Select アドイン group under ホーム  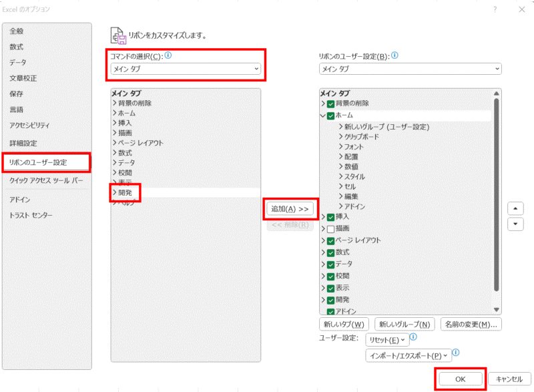coord(354,206)
